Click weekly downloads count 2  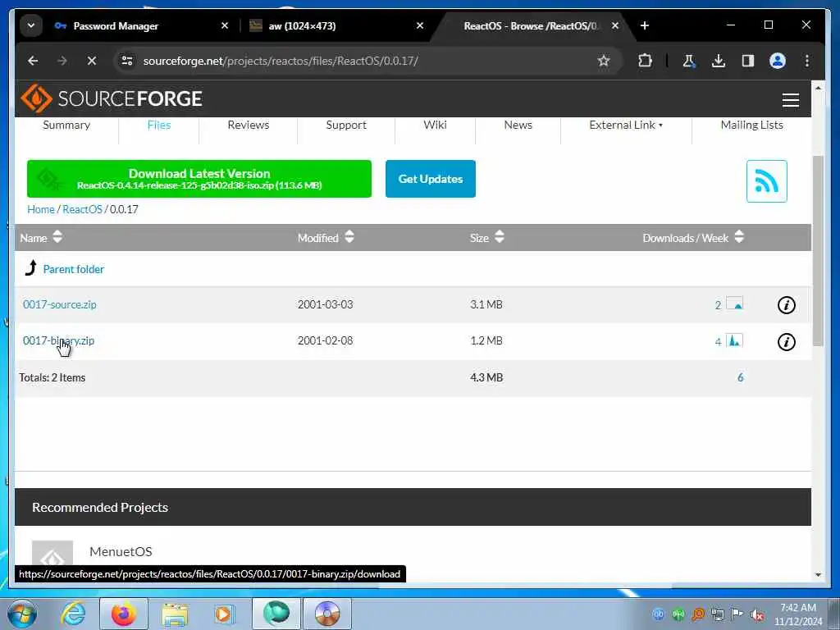click(718, 305)
